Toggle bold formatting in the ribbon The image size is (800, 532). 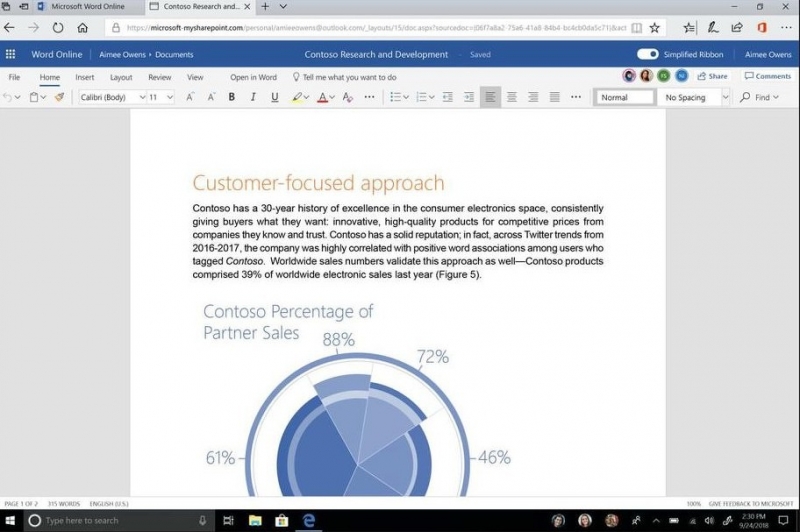(x=232, y=97)
